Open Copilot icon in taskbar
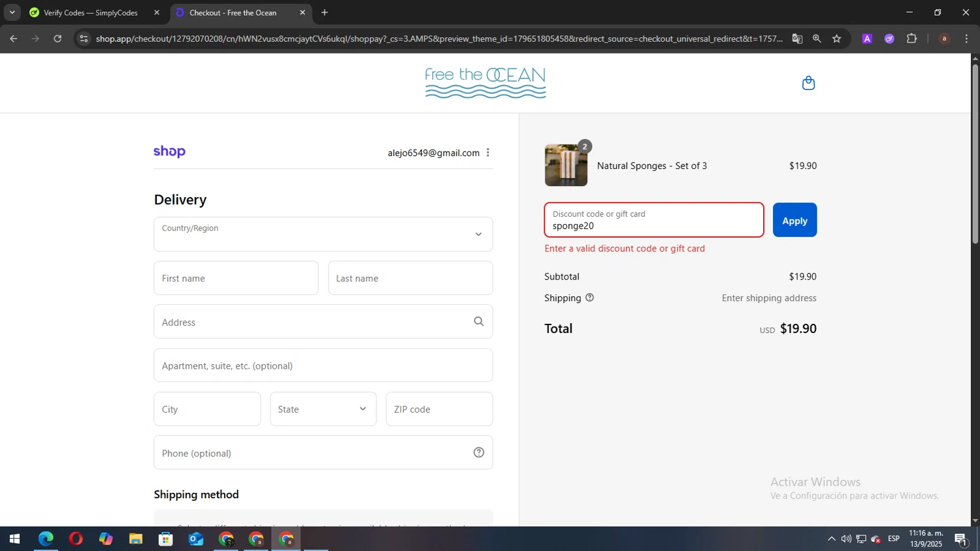980x551 pixels. (x=106, y=539)
